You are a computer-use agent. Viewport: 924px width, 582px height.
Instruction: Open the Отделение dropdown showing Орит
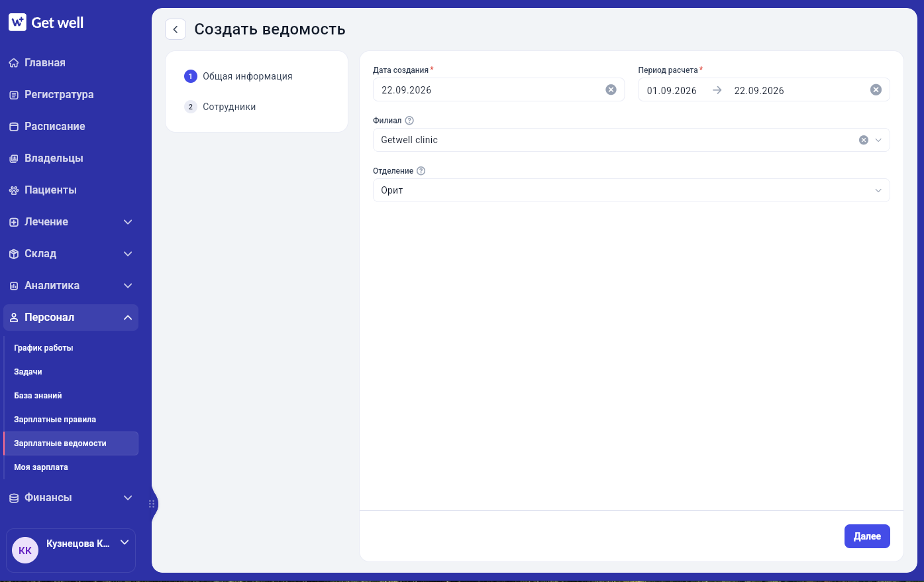(x=631, y=190)
